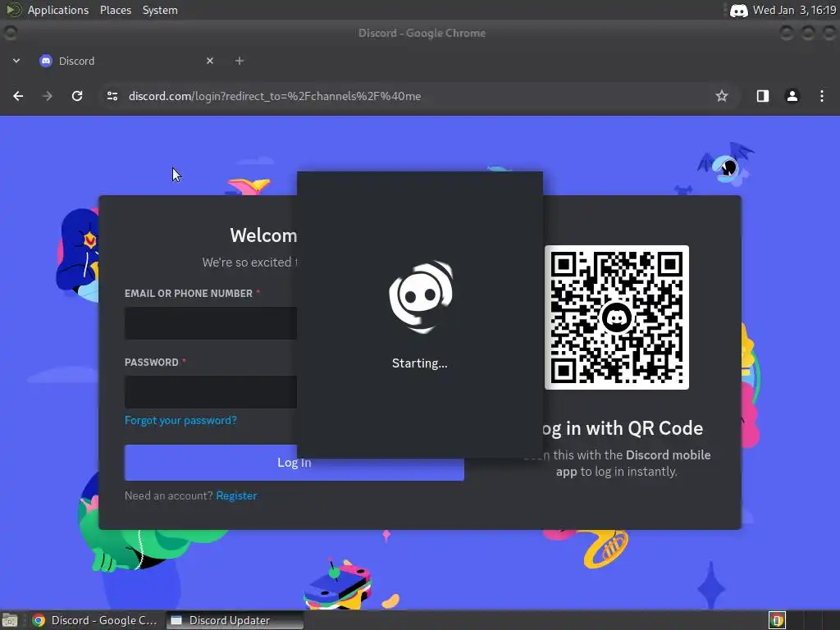840x630 pixels.
Task: Open the Places menu
Action: pyautogui.click(x=115, y=10)
